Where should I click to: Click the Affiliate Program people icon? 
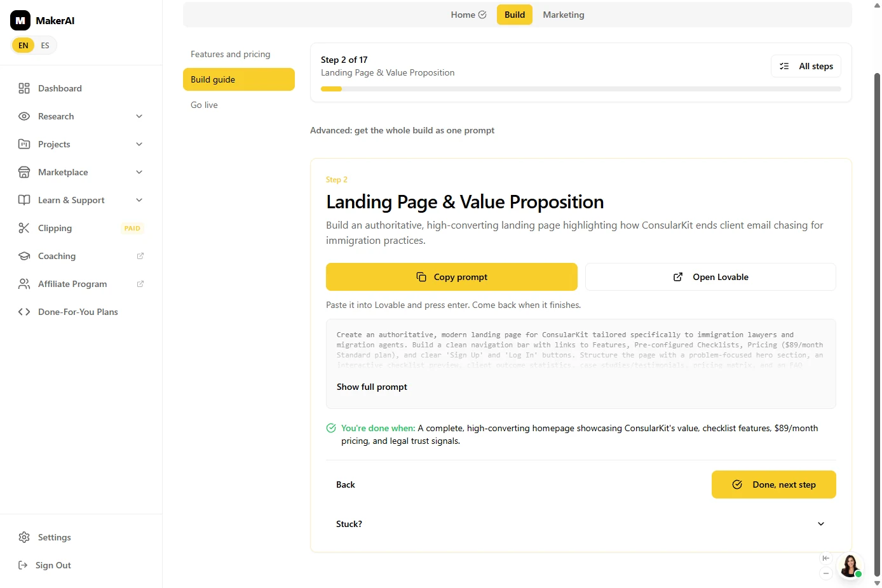[24, 284]
